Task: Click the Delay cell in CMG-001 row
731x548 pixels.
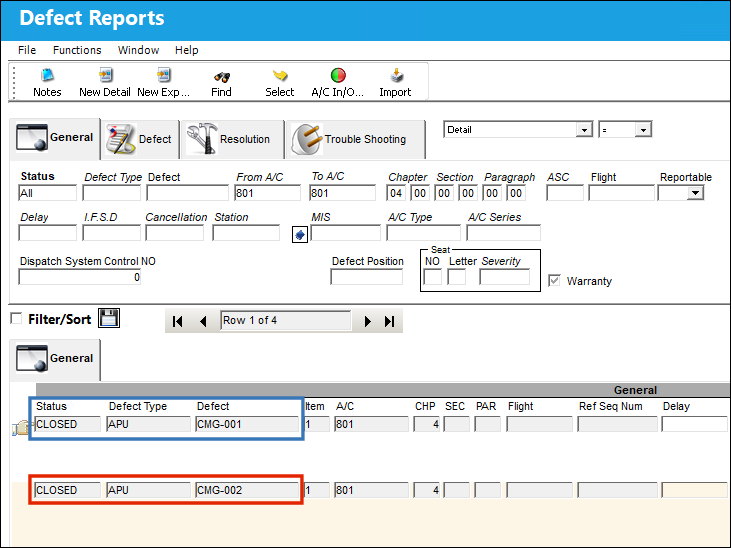Action: pyautogui.click(x=694, y=424)
